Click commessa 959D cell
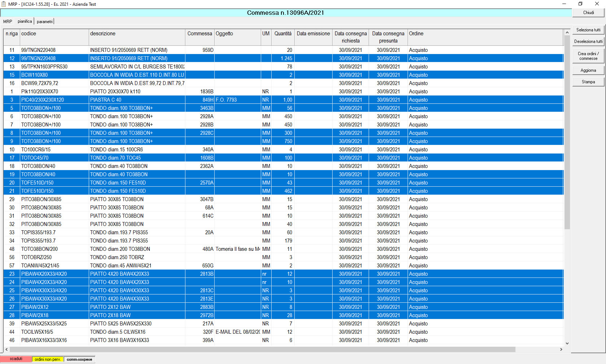 tap(200, 50)
